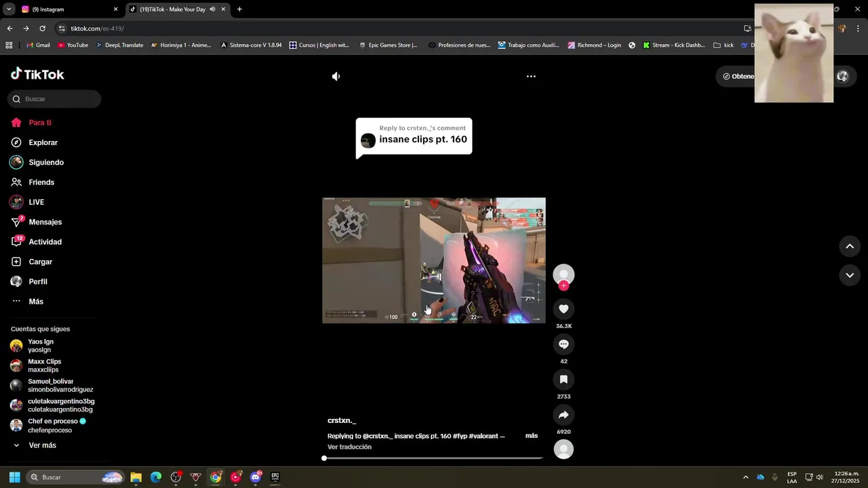Reload the page
Viewport: 868px width, 488px height.
[42, 28]
